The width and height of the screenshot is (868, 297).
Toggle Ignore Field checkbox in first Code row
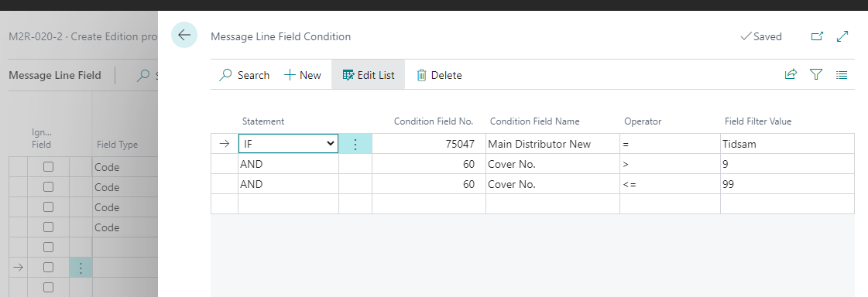(48, 166)
